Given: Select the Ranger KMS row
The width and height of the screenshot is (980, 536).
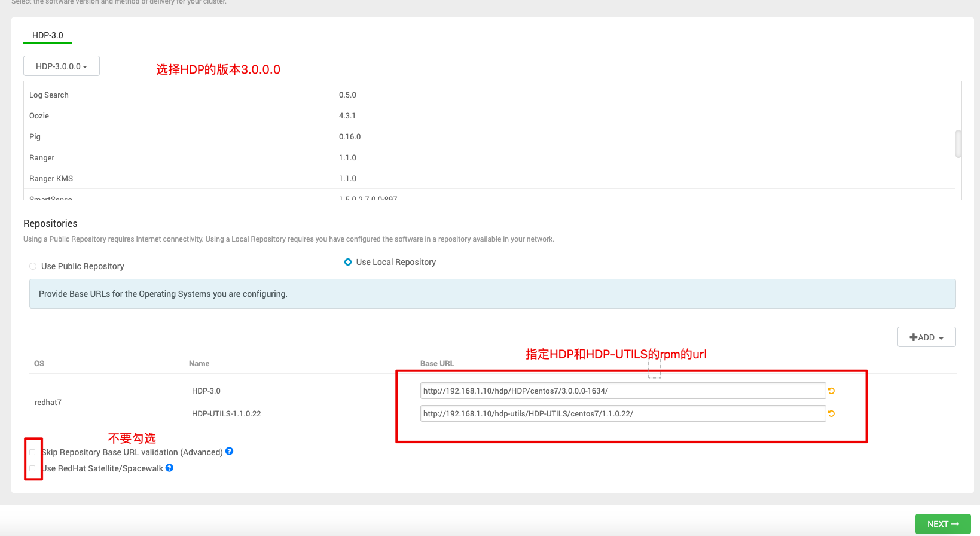Looking at the screenshot, I should tap(489, 178).
